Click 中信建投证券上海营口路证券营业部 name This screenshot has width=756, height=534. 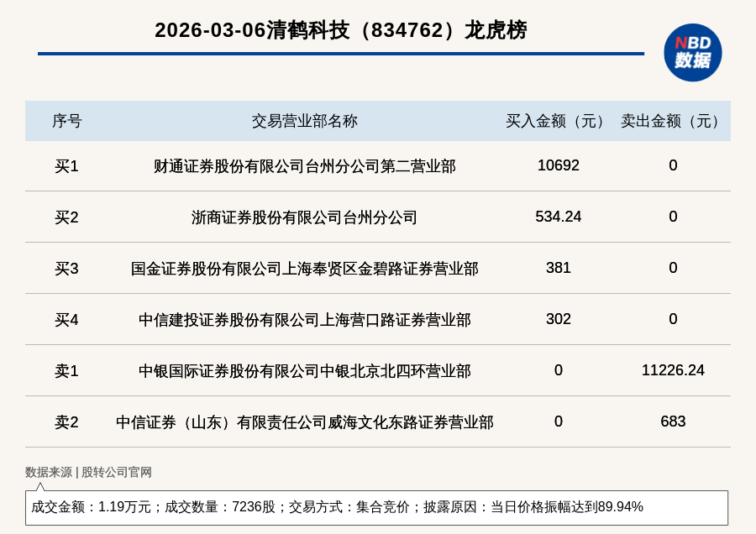tap(304, 320)
